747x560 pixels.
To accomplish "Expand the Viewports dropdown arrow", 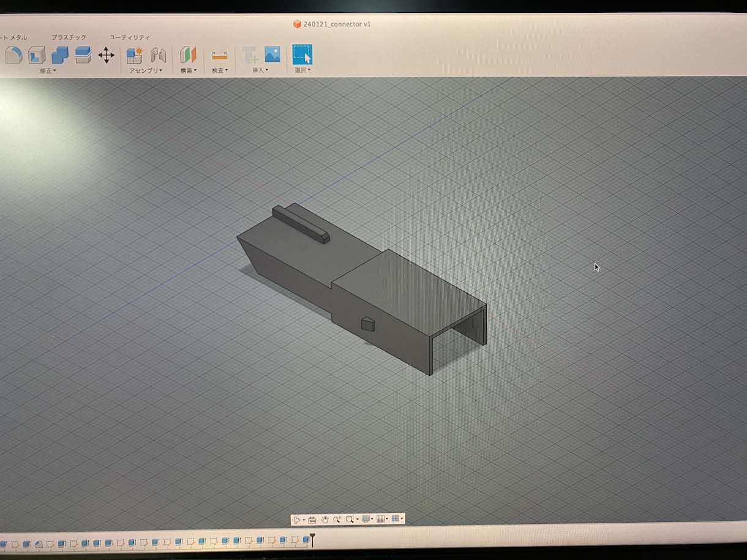I will 402,519.
